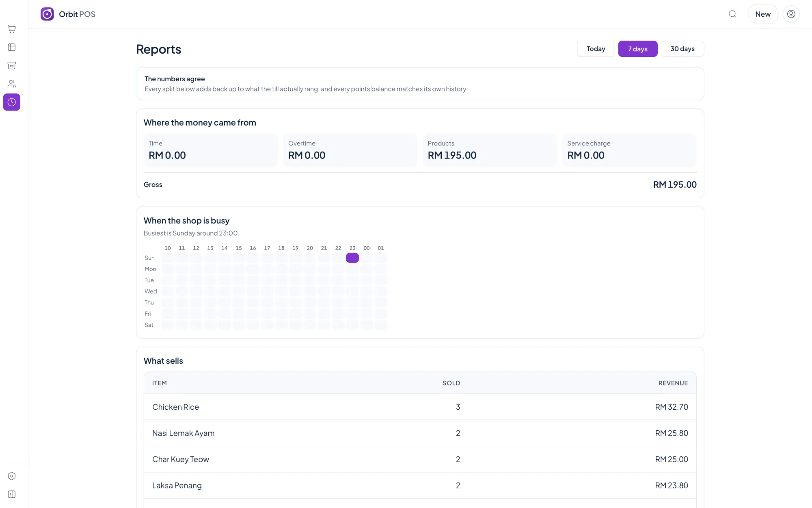The image size is (812, 508).
Task: Click Char Kuey Teow revenue RM 25.00
Action: [x=672, y=459]
